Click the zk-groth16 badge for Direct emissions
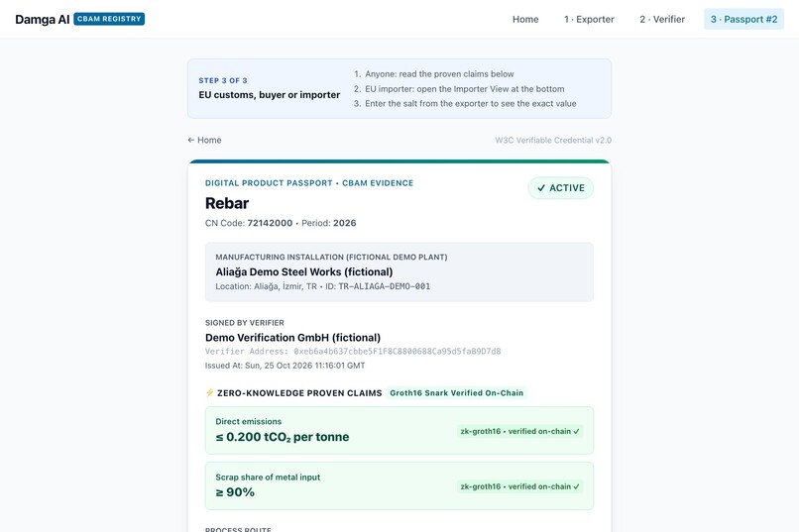 pos(519,431)
